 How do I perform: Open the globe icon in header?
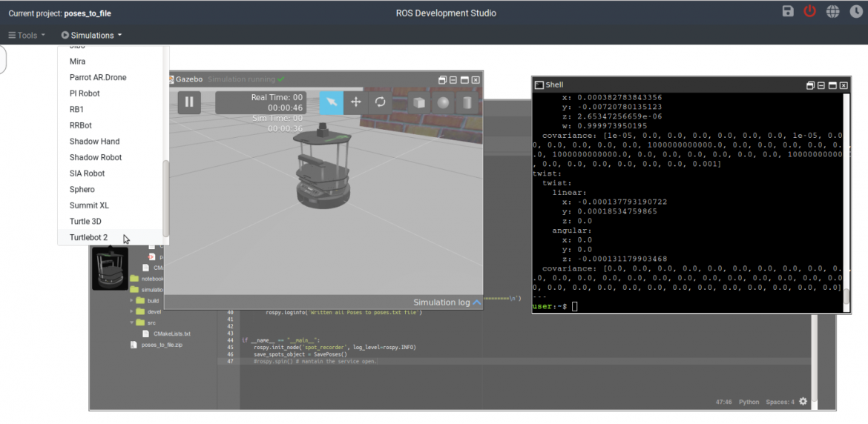coord(832,12)
